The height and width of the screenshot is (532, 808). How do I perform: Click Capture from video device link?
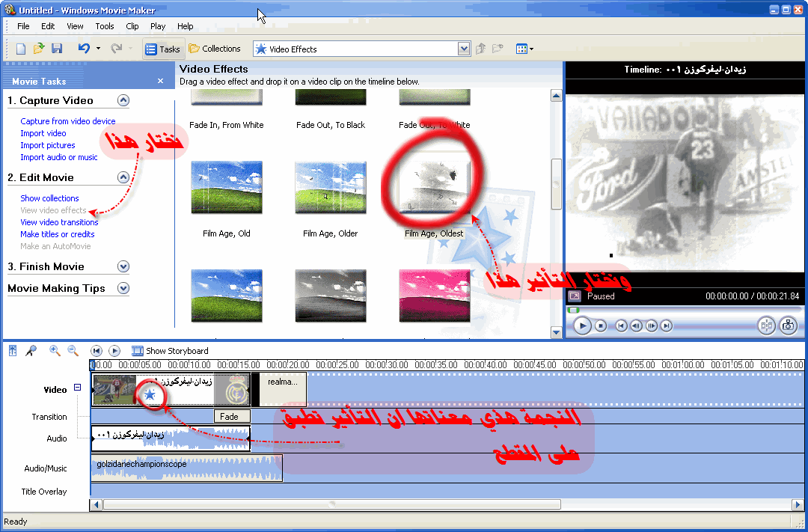click(x=68, y=121)
